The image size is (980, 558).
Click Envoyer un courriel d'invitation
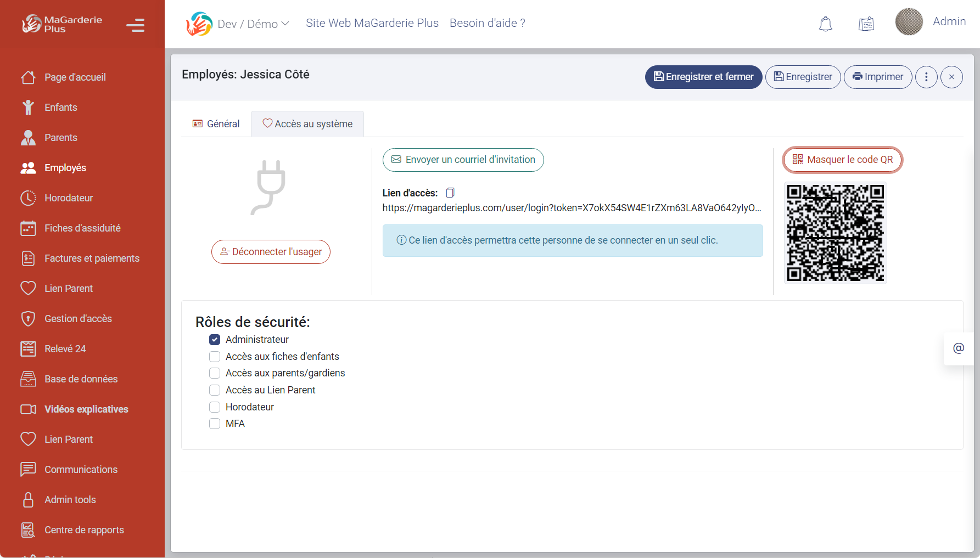[463, 160]
